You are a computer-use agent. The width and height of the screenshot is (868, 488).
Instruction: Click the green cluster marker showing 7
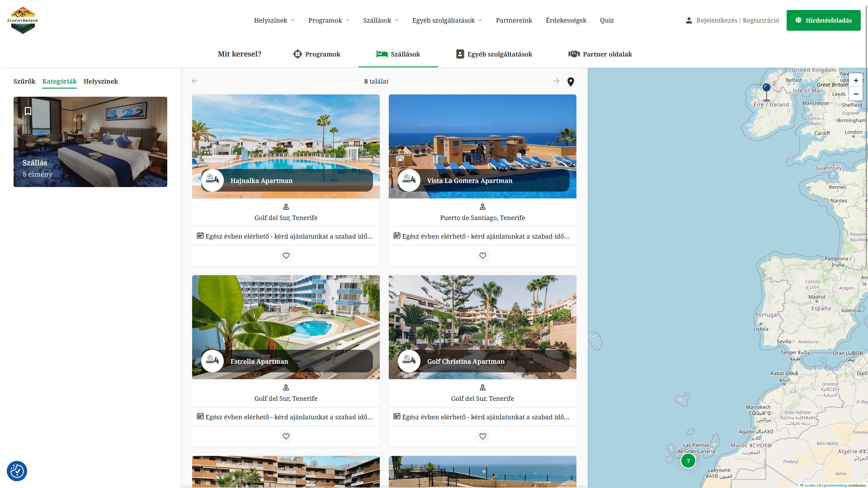(x=688, y=461)
